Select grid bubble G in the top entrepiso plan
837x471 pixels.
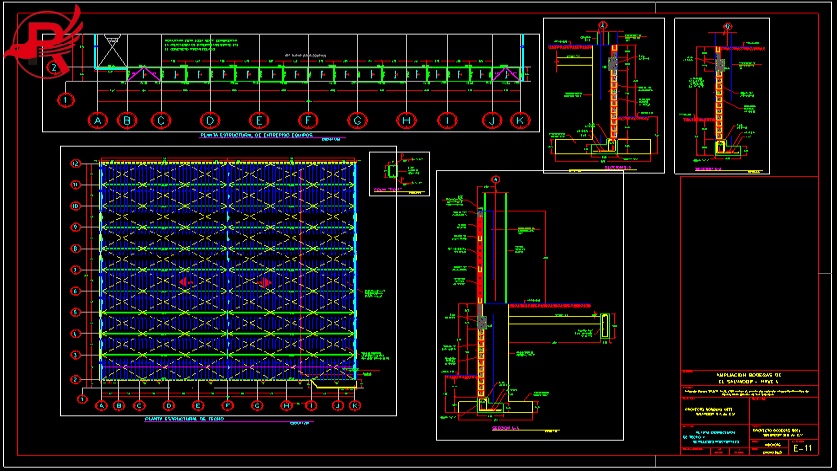click(x=357, y=121)
